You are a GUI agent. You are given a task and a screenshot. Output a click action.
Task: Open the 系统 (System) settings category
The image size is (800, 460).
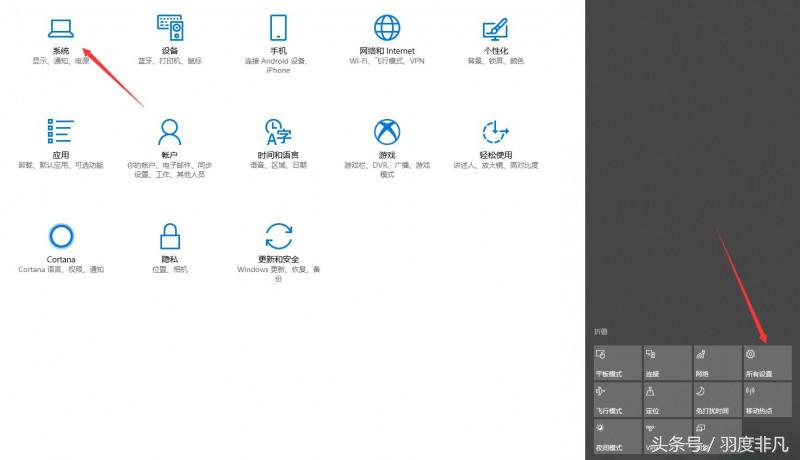61,41
